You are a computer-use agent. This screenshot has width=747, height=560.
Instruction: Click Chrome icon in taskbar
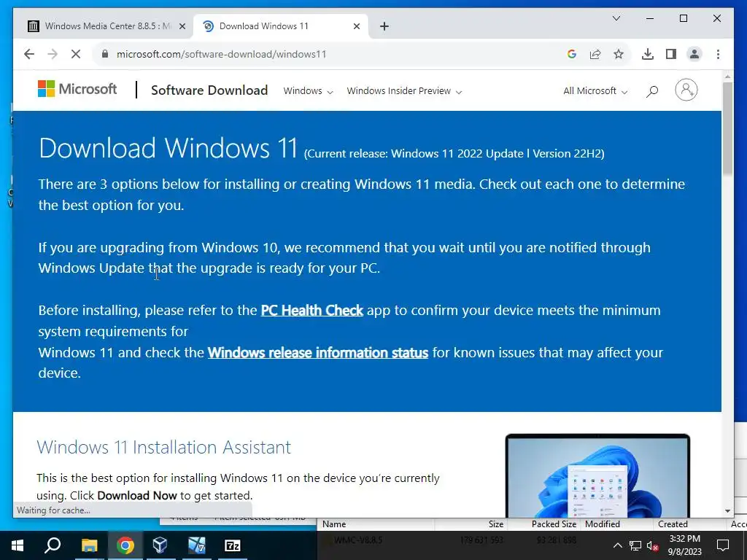pyautogui.click(x=125, y=545)
